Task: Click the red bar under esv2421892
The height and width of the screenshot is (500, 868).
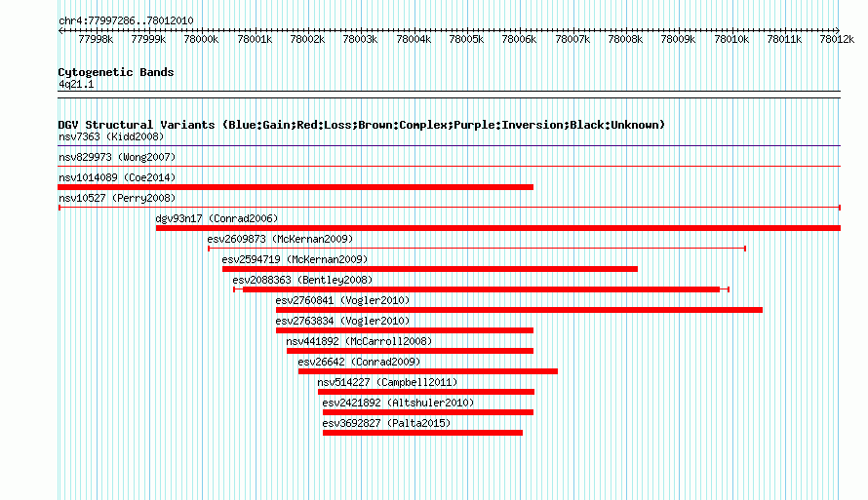Action: (x=428, y=412)
